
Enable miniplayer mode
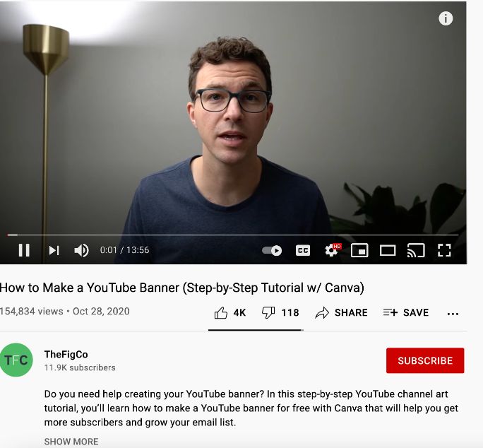pyautogui.click(x=359, y=250)
